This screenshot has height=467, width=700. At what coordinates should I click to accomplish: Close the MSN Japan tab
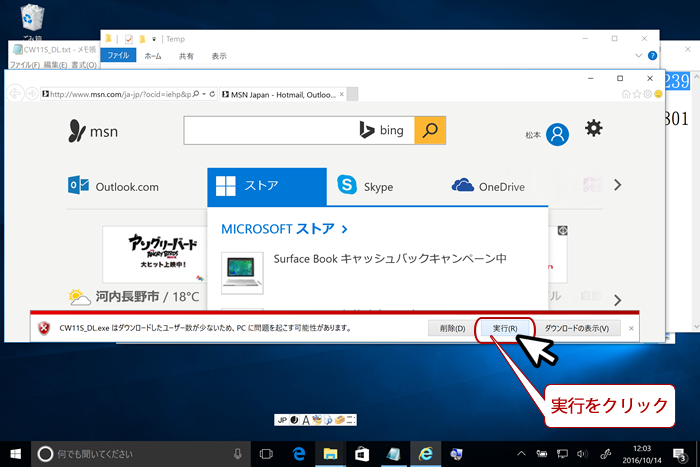click(342, 94)
